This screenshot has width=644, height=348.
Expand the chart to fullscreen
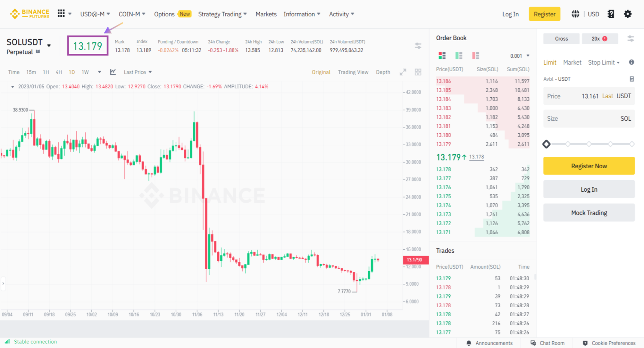[x=403, y=72]
